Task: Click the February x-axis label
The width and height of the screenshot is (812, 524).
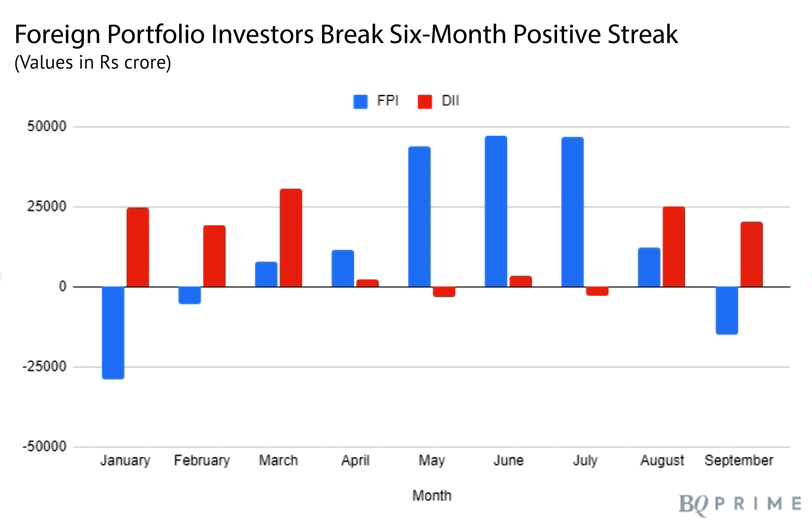Action: tap(202, 460)
